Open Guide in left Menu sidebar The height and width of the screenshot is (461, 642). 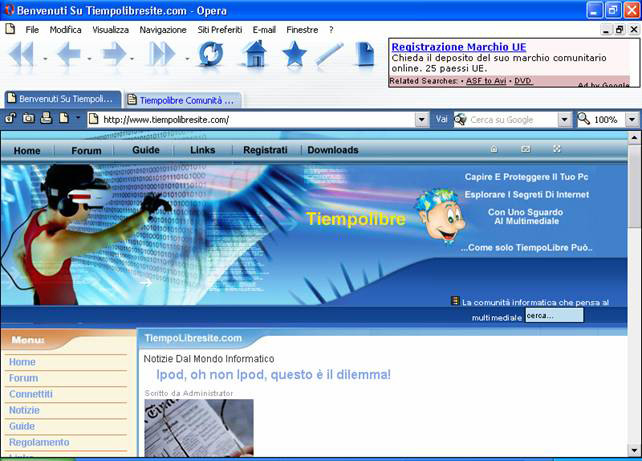coord(22,426)
